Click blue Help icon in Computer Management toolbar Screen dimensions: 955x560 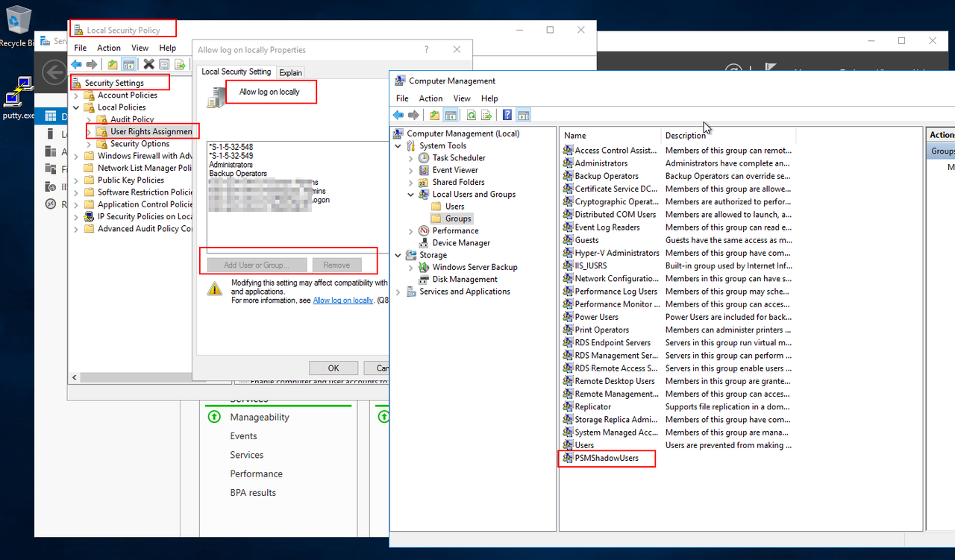pos(507,115)
